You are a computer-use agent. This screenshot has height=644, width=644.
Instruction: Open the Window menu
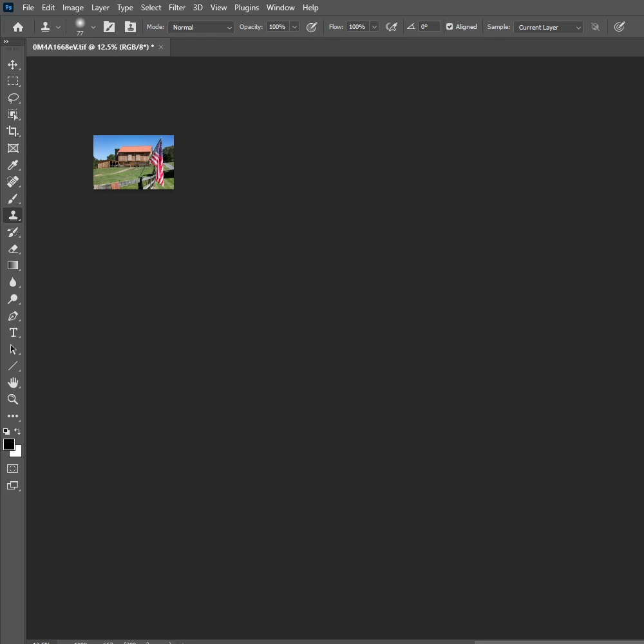(x=281, y=7)
